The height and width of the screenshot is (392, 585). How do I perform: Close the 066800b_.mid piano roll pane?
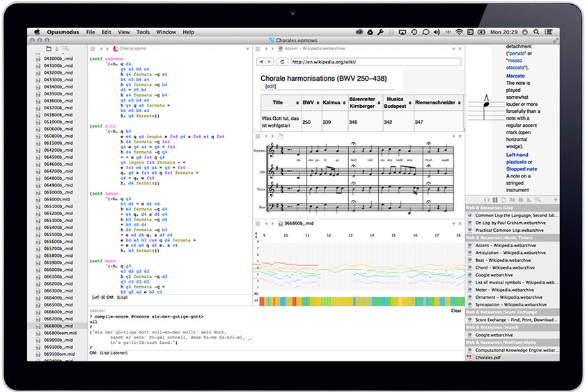click(460, 224)
